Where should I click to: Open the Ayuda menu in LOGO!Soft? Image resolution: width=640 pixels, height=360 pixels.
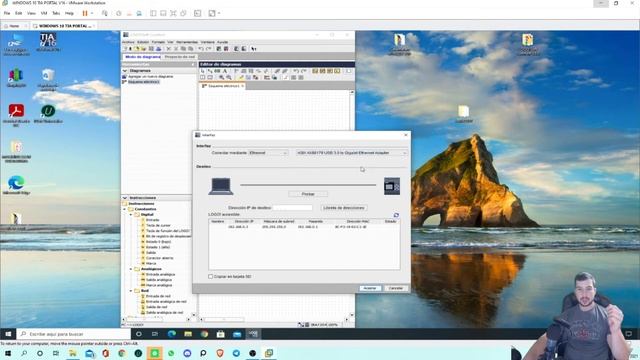(x=222, y=42)
